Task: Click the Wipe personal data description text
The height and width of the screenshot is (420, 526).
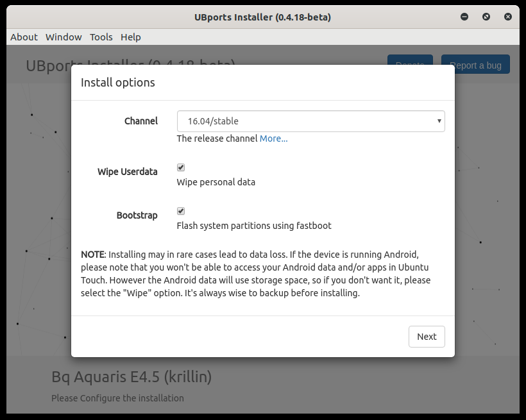Action: pos(216,182)
